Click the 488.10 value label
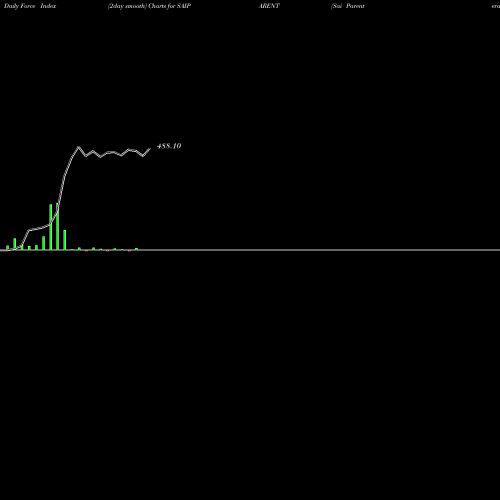The height and width of the screenshot is (500, 500). pyautogui.click(x=169, y=146)
